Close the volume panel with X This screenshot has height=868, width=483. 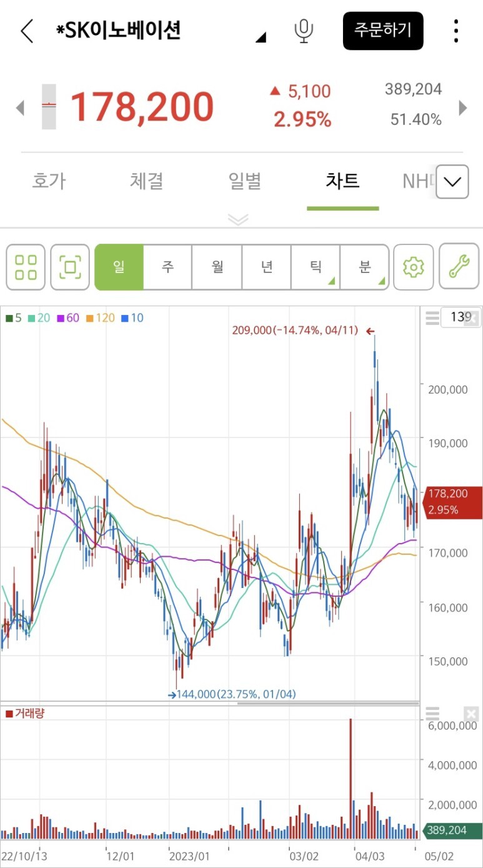(x=471, y=714)
